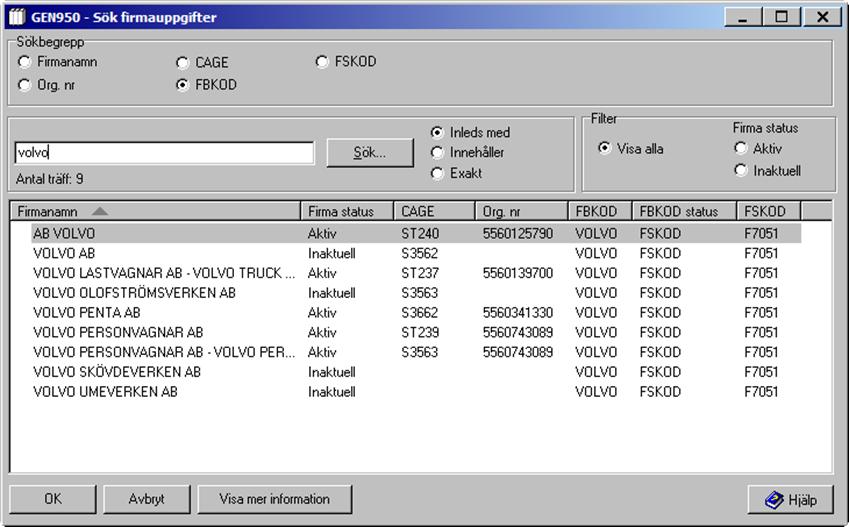Select the VOLVO SKÖVDEVERKEN AB row

(x=416, y=372)
